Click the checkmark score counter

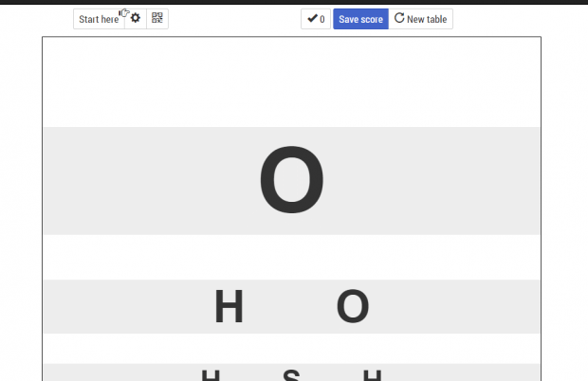(316, 19)
